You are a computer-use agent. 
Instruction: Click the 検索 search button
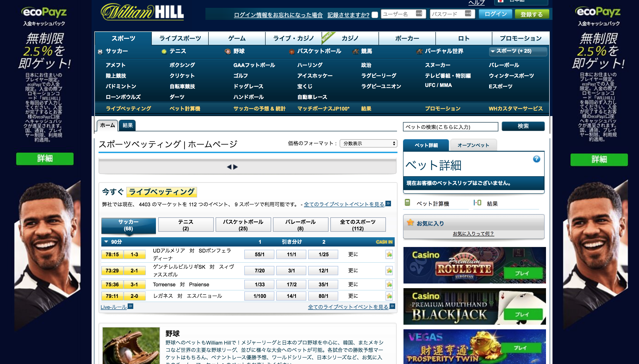[x=523, y=126]
